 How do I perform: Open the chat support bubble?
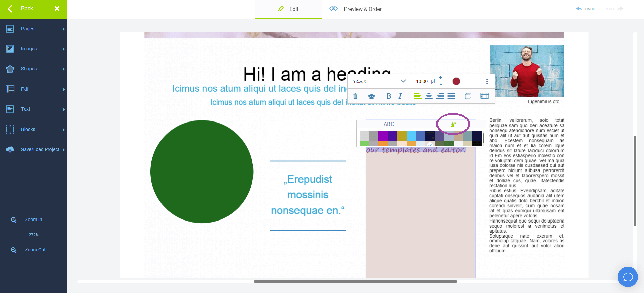click(628, 277)
